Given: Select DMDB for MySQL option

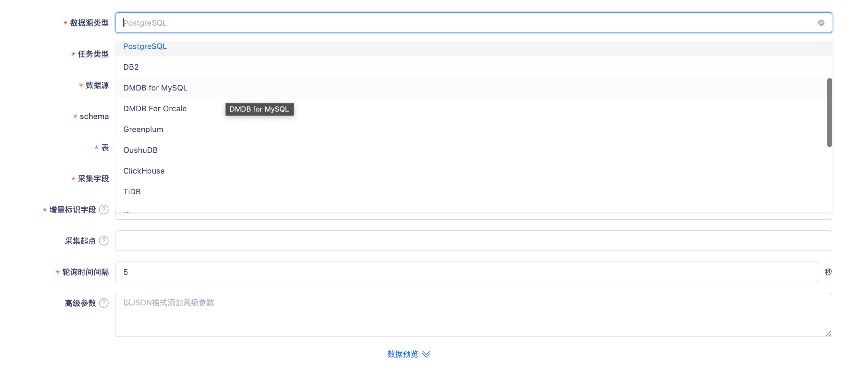Looking at the screenshot, I should pyautogui.click(x=474, y=88).
